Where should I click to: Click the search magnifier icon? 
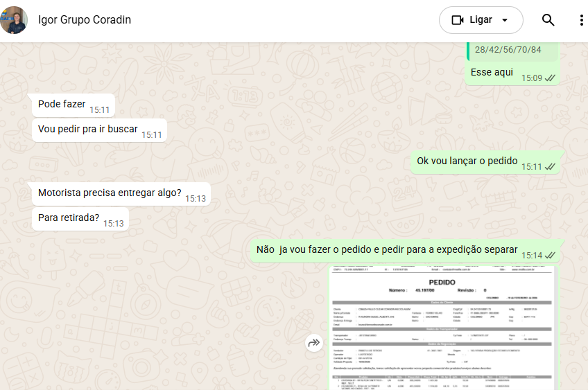548,20
